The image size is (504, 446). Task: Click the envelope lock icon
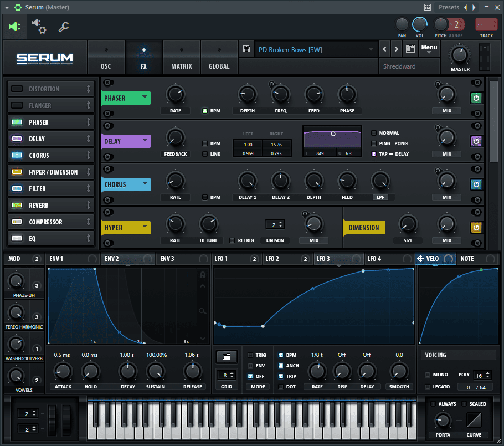click(203, 275)
